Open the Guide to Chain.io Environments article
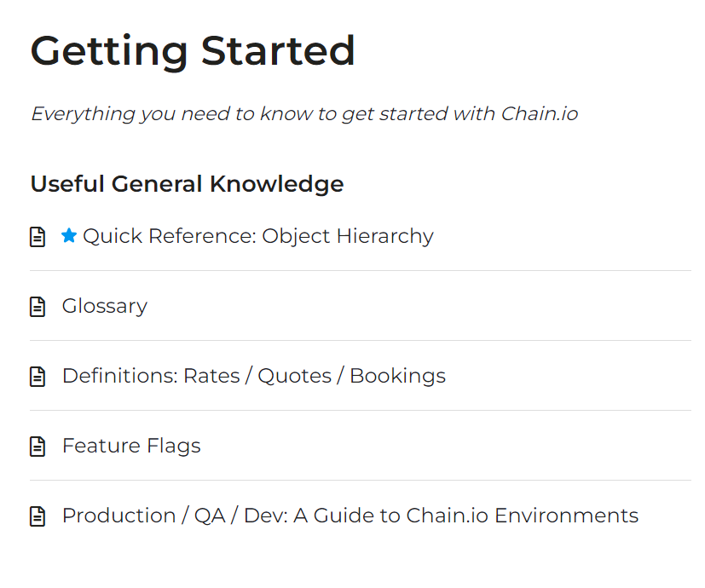 350,516
